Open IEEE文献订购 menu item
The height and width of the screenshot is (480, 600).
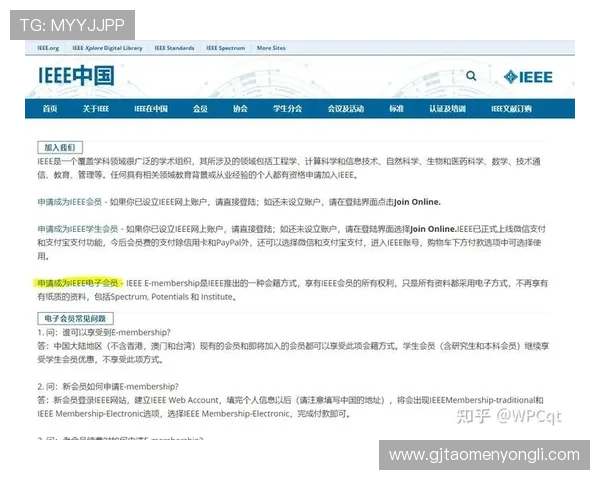point(512,109)
